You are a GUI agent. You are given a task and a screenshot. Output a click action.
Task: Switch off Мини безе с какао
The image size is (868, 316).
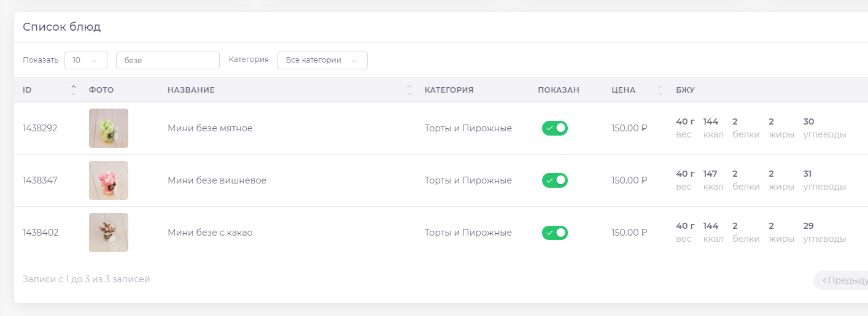(554, 233)
